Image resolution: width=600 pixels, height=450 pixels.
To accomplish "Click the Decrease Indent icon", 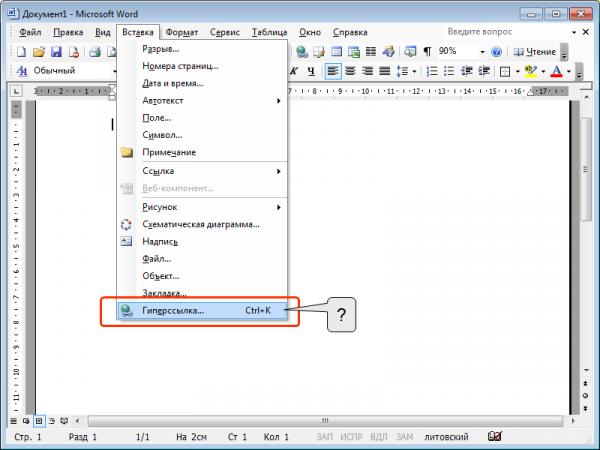I will coord(466,71).
